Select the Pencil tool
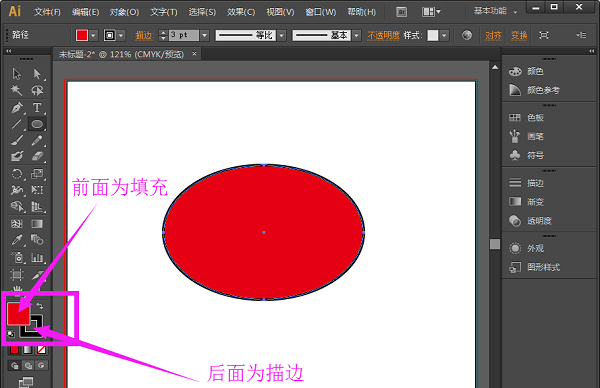600x388 pixels. (x=37, y=140)
